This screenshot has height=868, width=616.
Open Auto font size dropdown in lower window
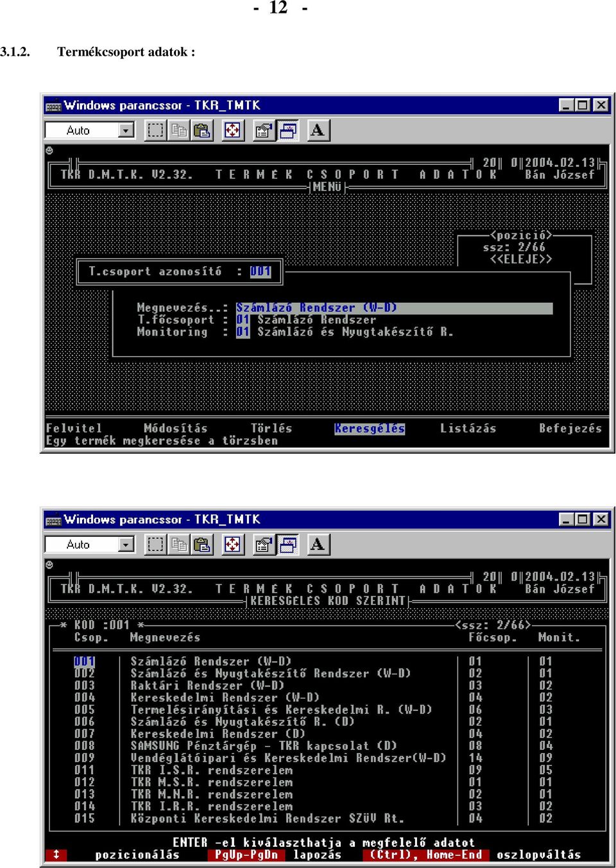pos(126,545)
